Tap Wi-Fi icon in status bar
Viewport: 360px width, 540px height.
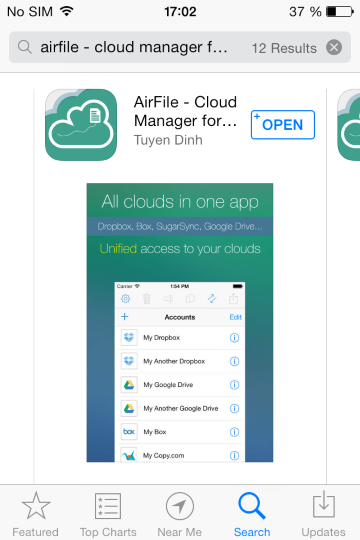(67, 11)
